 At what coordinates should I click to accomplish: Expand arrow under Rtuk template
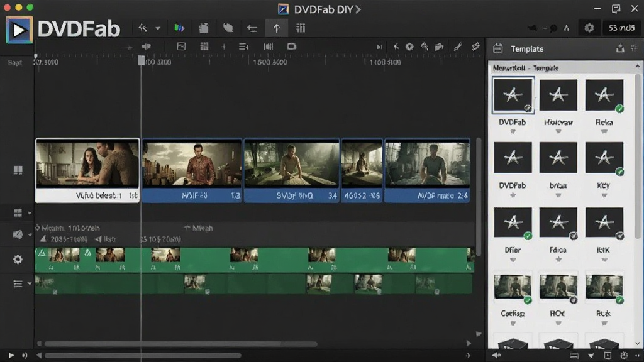604,324
